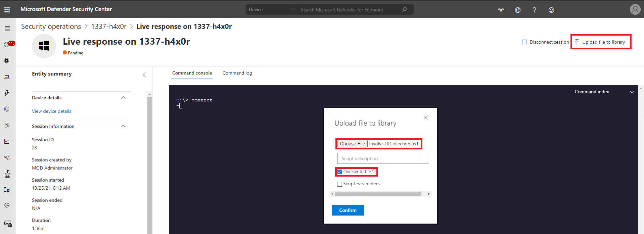Open the partners and APIs connected nodes icon
644x234 pixels.
pos(7,157)
